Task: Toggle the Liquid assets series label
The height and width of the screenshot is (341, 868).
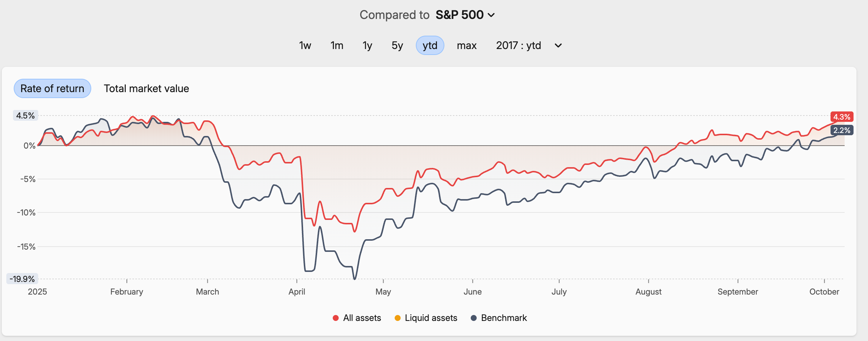Action: click(x=431, y=318)
